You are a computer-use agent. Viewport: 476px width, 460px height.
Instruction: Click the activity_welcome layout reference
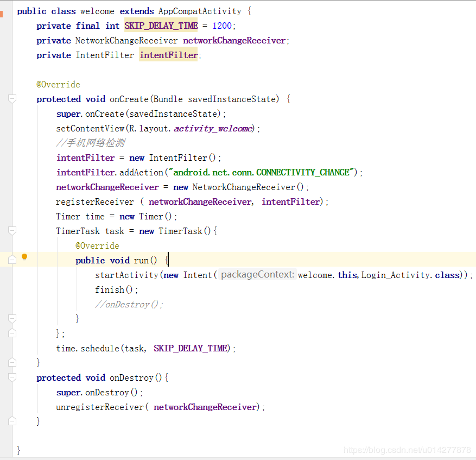(213, 129)
